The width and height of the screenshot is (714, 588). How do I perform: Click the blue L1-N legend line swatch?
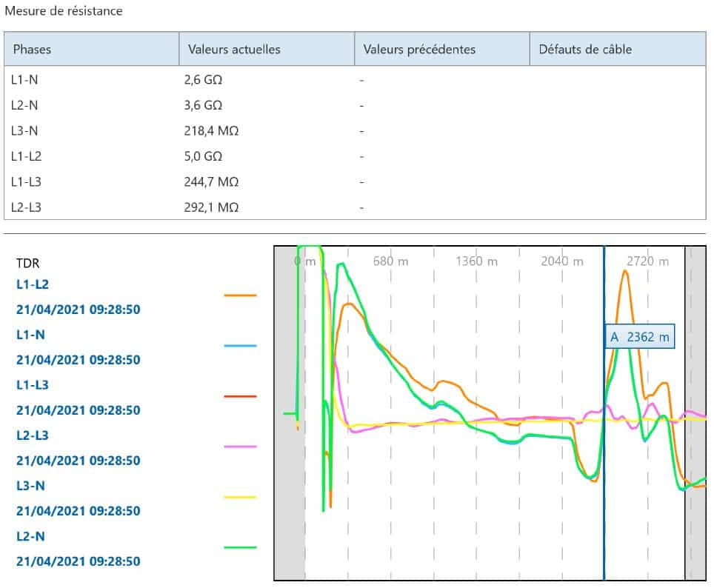click(240, 346)
